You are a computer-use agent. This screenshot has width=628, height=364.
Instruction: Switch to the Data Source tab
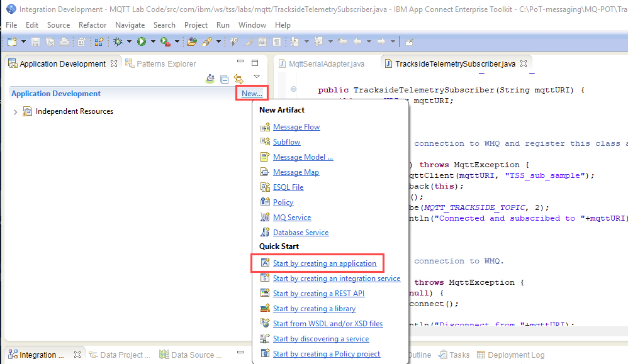[190, 355]
